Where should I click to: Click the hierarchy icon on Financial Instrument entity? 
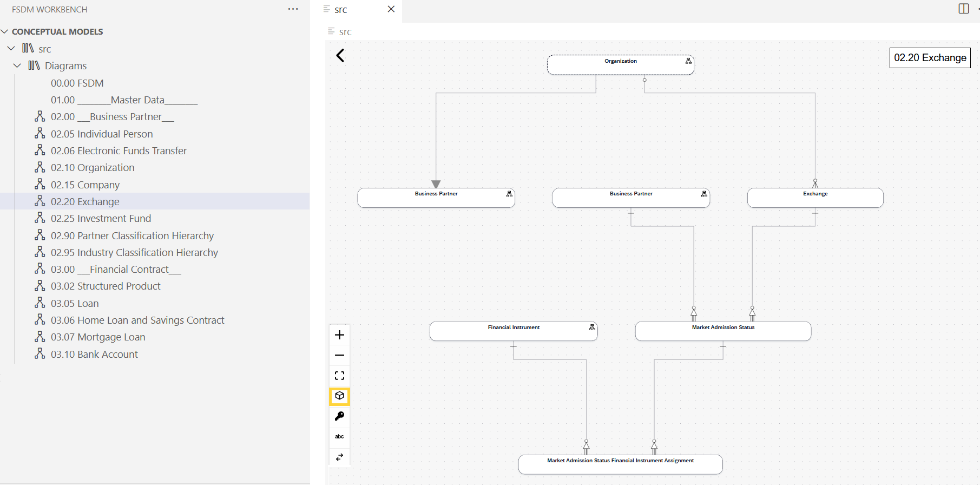[x=592, y=327]
